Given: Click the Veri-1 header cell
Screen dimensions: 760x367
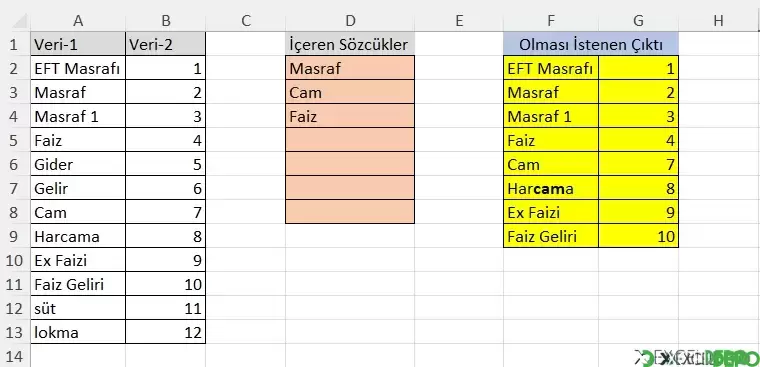Looking at the screenshot, I should click(78, 45).
